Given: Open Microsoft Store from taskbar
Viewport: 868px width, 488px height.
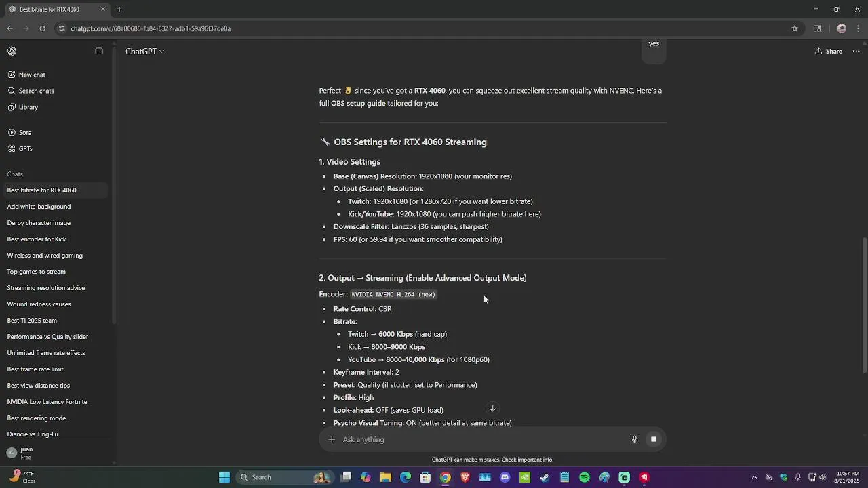Looking at the screenshot, I should pos(425,477).
